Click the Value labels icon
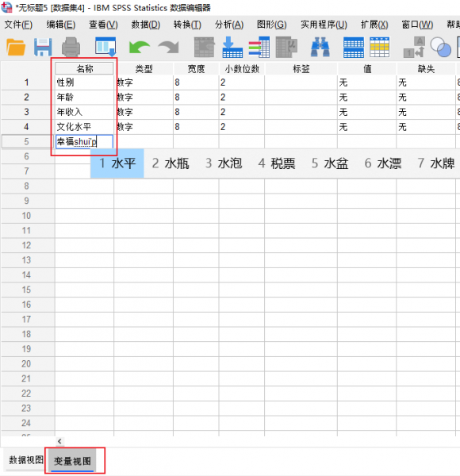 pyautogui.click(x=414, y=48)
